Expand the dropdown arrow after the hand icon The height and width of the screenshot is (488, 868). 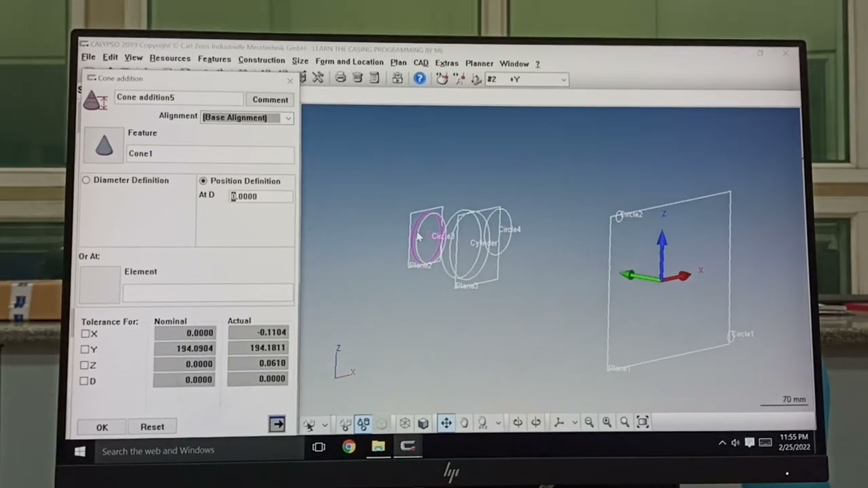(x=498, y=423)
